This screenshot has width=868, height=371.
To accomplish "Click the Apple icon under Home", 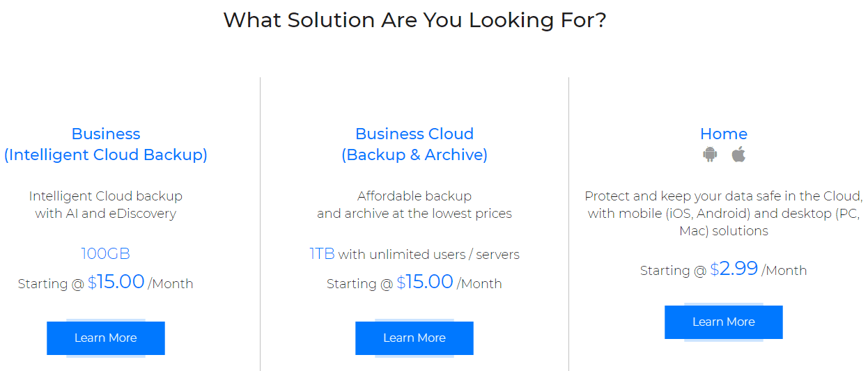I will click(738, 155).
